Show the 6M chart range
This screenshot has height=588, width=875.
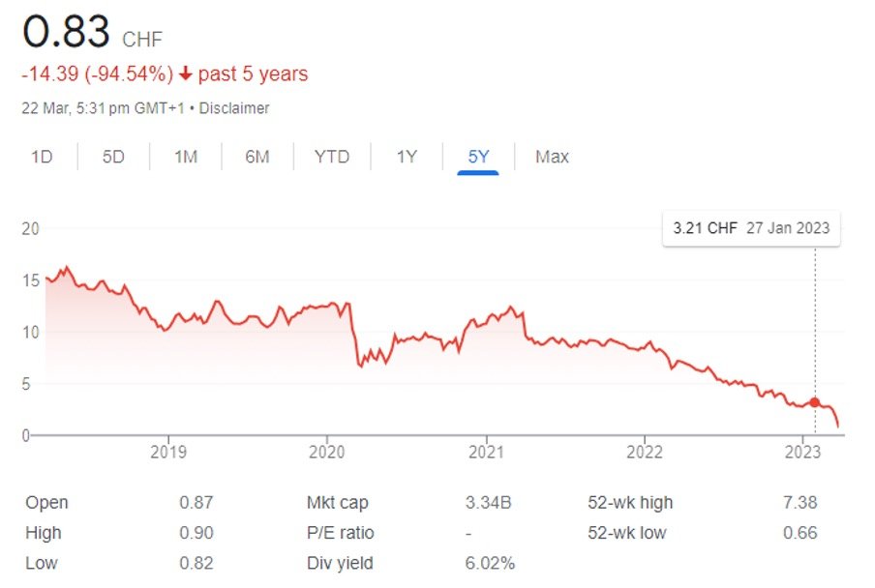click(256, 156)
